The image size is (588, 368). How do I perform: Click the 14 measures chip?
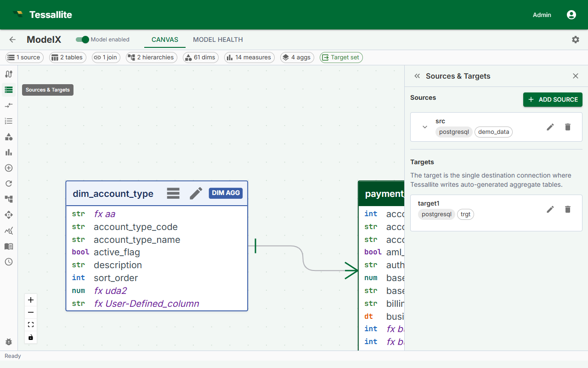tap(249, 57)
